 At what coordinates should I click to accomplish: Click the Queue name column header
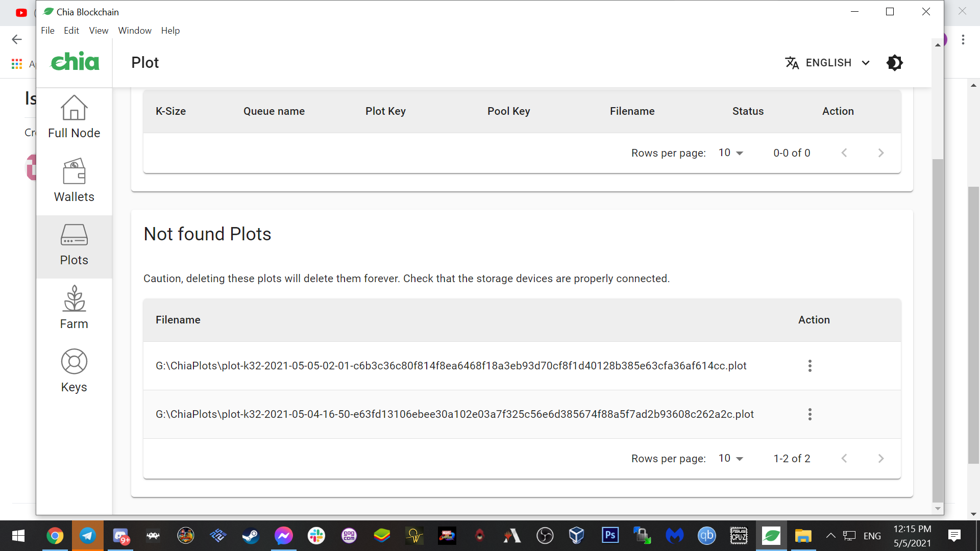tap(274, 111)
